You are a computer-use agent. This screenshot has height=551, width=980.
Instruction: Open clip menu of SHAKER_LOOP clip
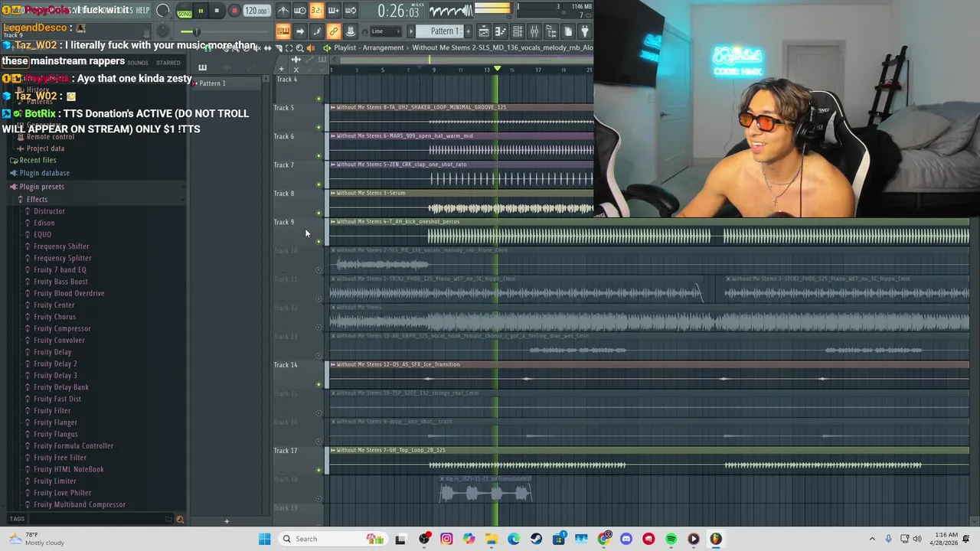(x=333, y=107)
